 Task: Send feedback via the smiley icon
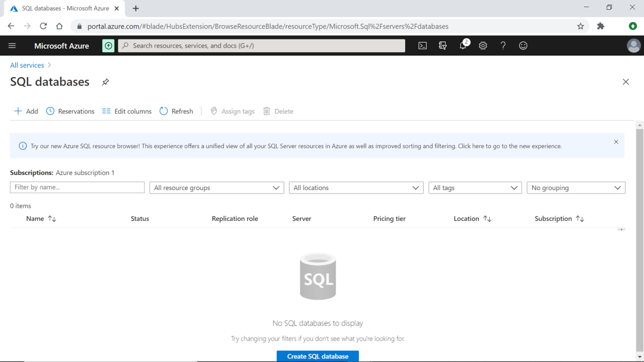(x=523, y=46)
